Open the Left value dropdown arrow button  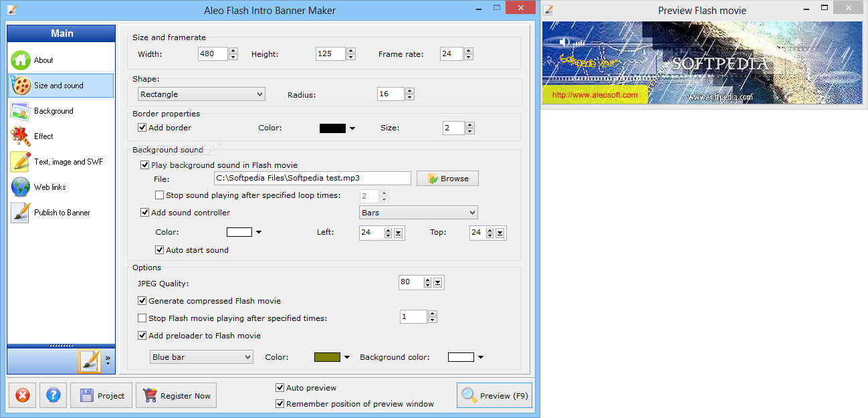398,233
